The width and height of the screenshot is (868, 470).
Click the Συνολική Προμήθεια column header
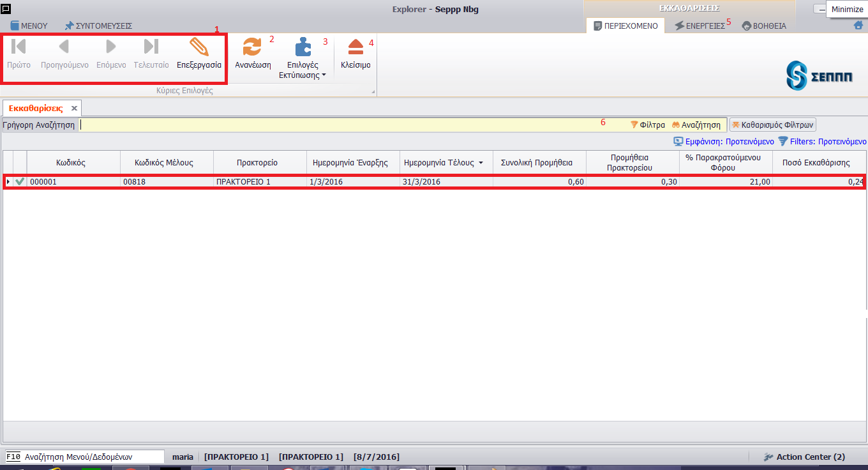pos(540,163)
